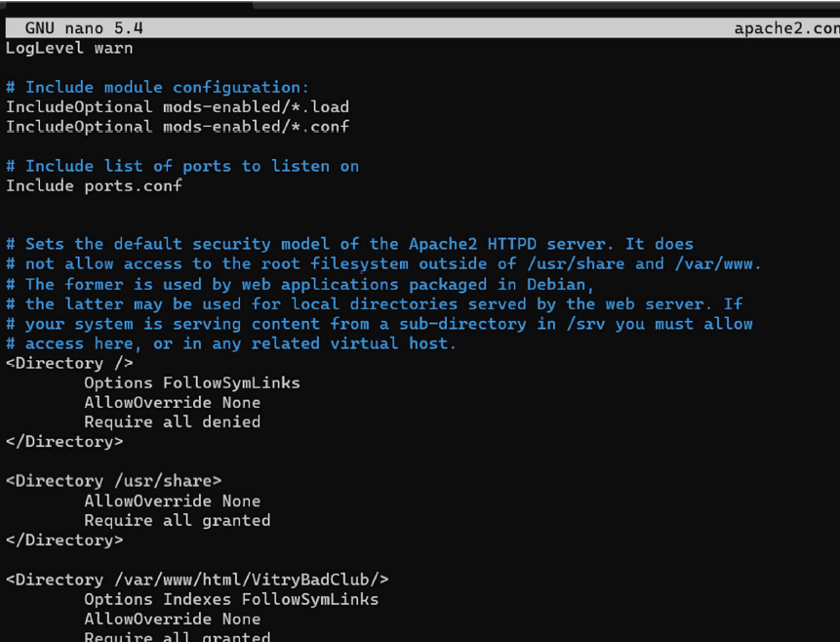Viewport: 840px width, 642px height.
Task: Click the mods-enabled/*.conf include line
Action: click(x=178, y=127)
